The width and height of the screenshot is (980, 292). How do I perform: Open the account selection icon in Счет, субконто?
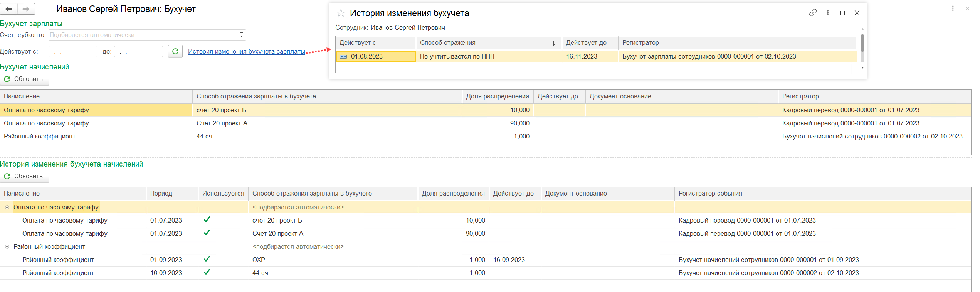tap(241, 35)
